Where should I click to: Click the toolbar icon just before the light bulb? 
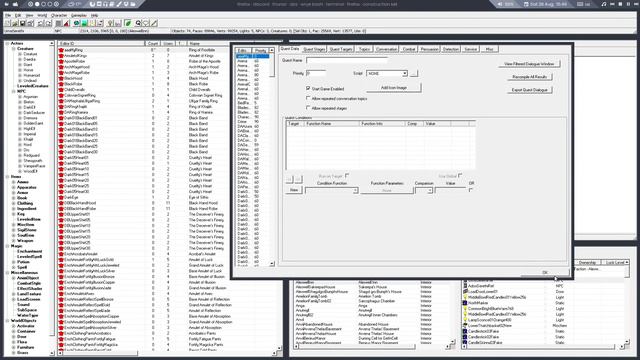click(100, 23)
